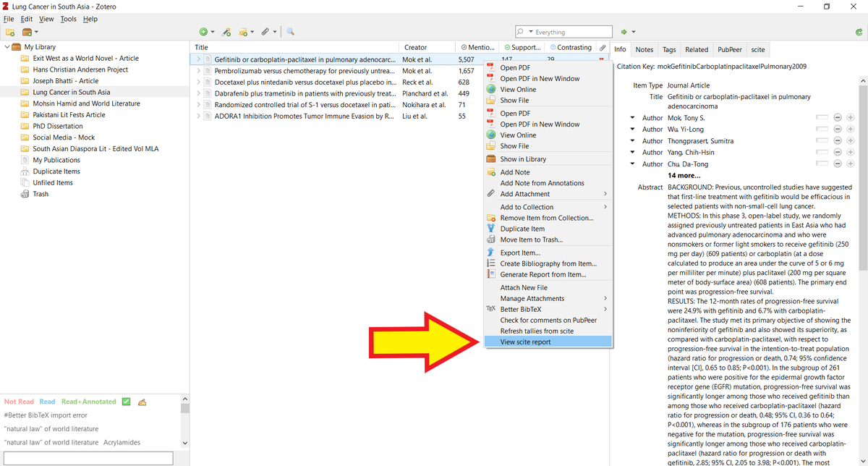This screenshot has width=868, height=466.
Task: Remove author Wu, Yi-Long with minus button
Action: [838, 130]
